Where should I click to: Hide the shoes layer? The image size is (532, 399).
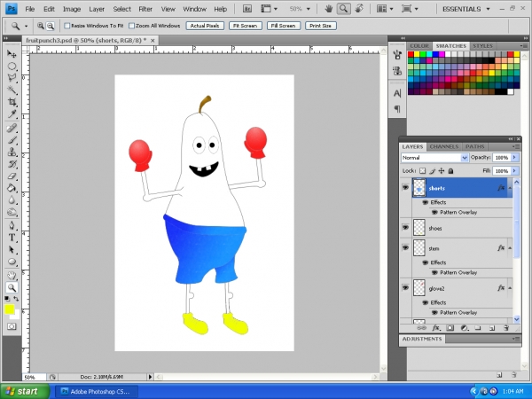coord(405,227)
